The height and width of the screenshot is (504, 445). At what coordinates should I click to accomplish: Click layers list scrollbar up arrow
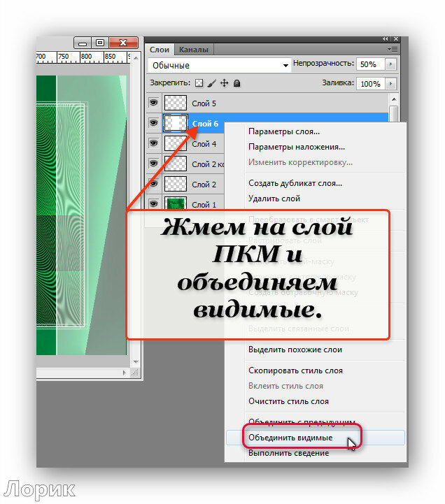[393, 99]
